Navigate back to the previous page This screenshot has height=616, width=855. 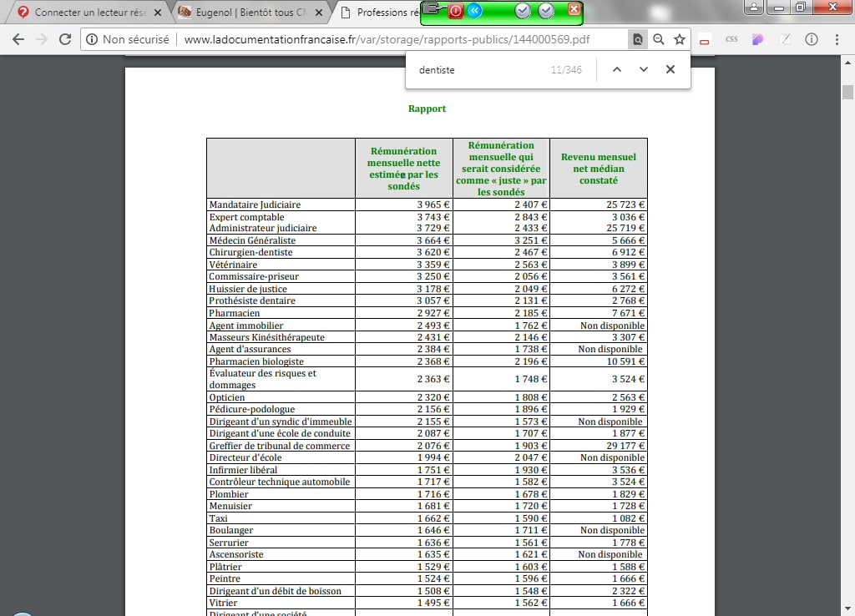point(18,39)
